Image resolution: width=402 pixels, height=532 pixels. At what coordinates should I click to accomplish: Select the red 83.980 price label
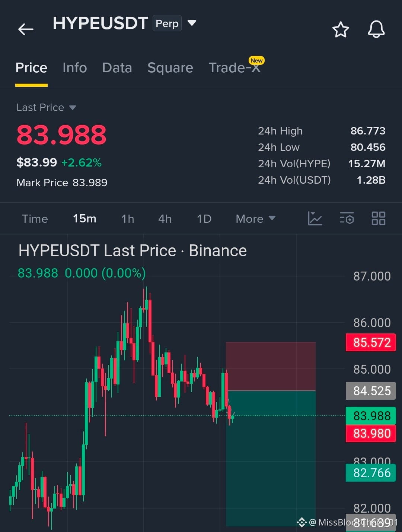[x=371, y=433]
